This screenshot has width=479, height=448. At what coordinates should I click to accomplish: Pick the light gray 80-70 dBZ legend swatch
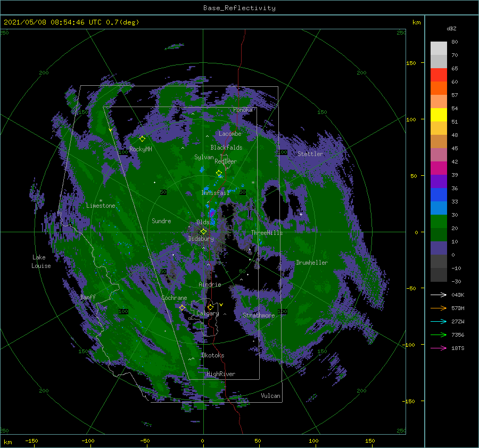click(x=439, y=48)
